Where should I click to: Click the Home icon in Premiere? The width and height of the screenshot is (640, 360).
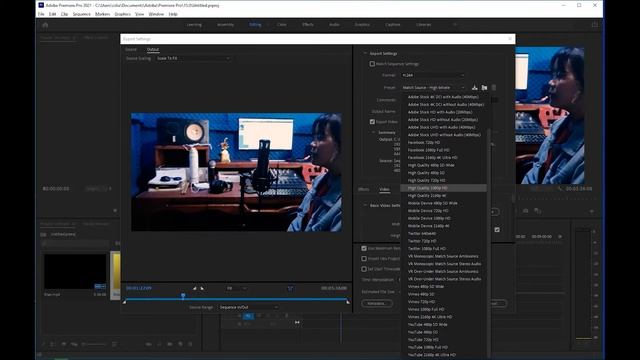click(45, 25)
